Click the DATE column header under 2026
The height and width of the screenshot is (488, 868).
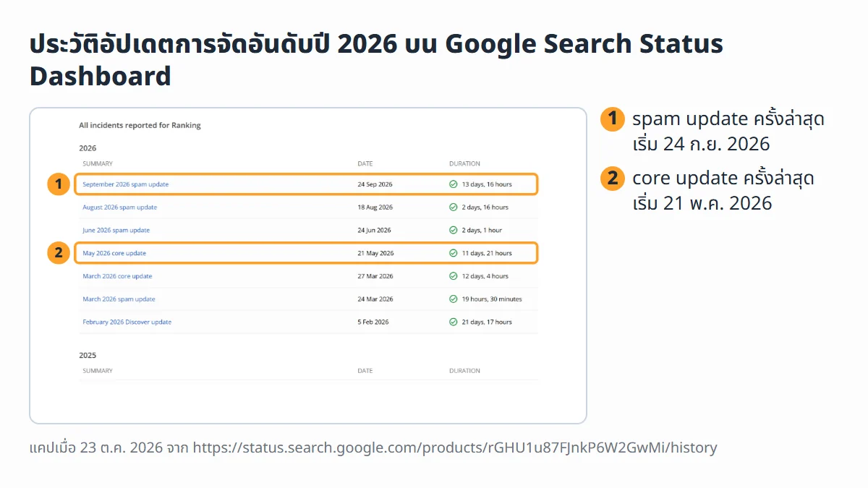[x=365, y=164]
